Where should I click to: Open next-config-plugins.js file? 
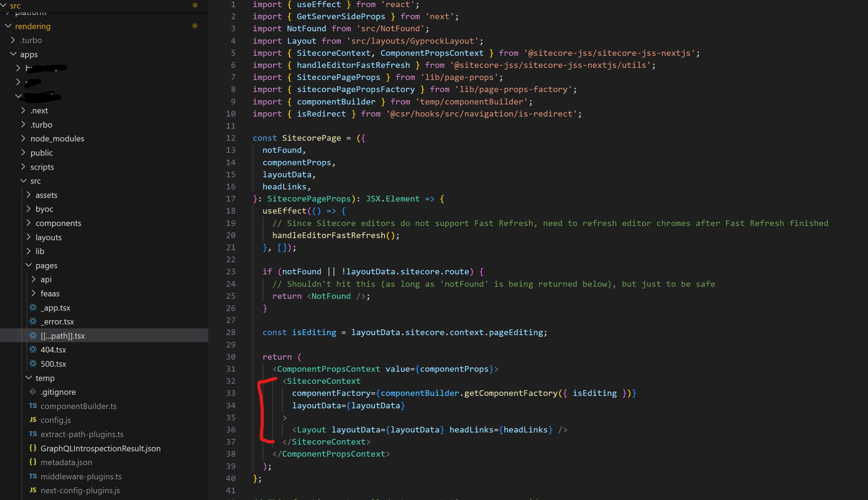click(x=80, y=490)
